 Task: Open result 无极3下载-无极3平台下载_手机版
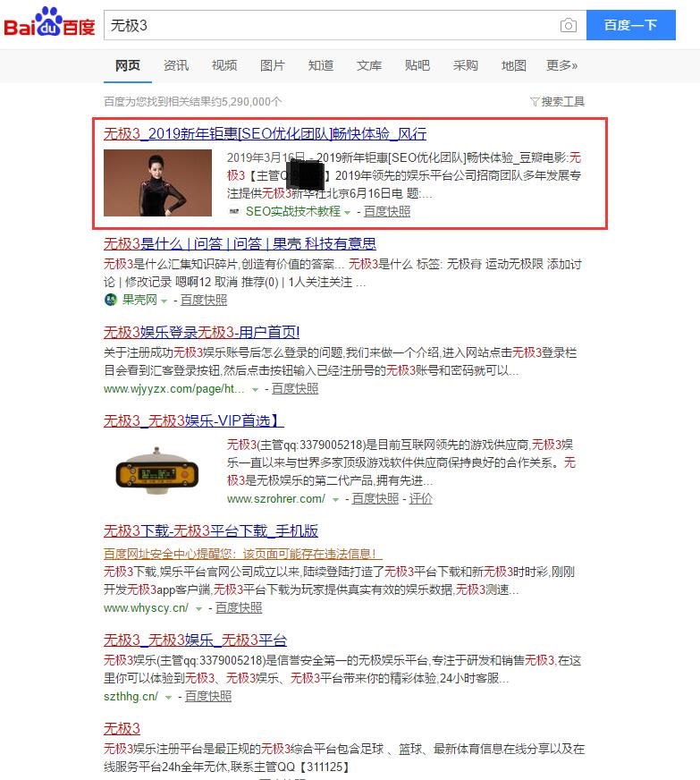(211, 530)
